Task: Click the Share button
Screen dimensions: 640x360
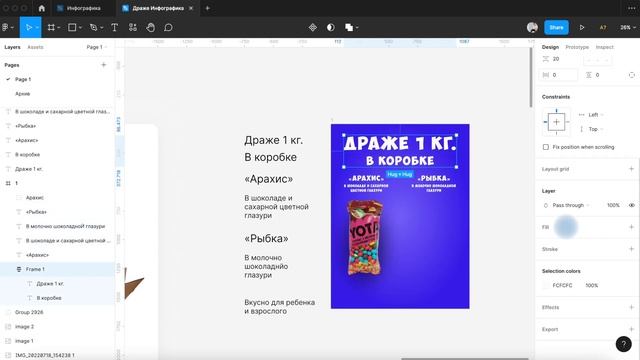Action: tap(556, 27)
